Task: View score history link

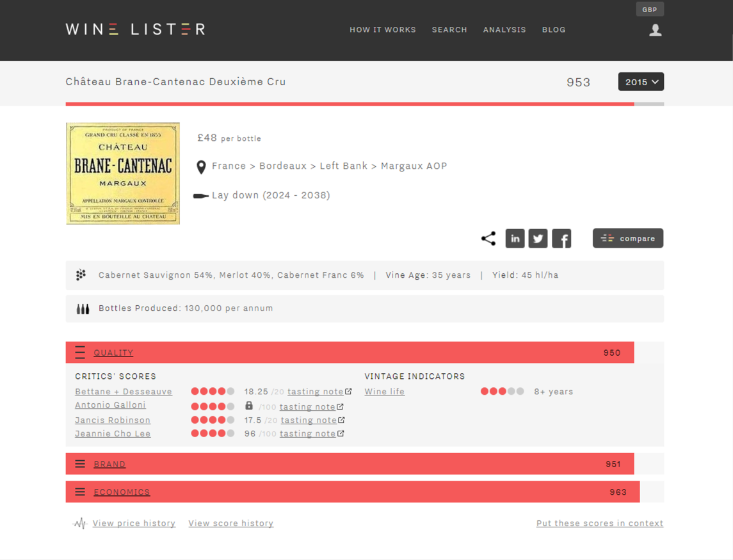Action: click(x=231, y=524)
